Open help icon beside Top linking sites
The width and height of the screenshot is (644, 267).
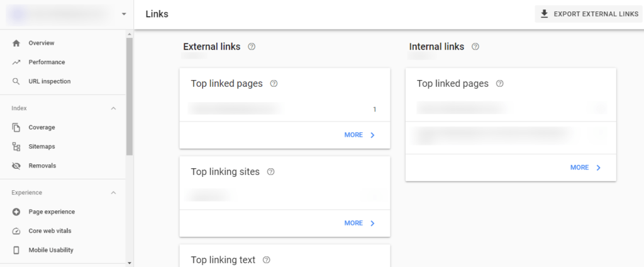click(x=271, y=172)
